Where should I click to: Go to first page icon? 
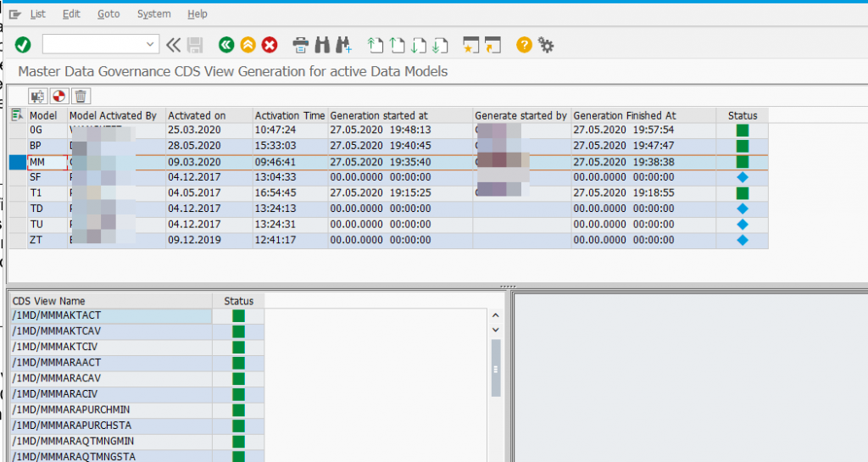click(x=376, y=45)
